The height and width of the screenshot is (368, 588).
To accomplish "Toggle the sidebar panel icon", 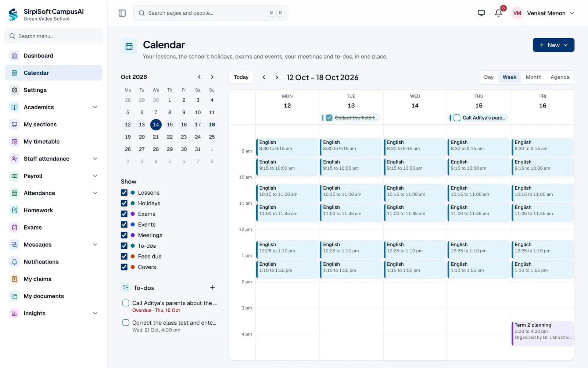I will click(x=122, y=13).
